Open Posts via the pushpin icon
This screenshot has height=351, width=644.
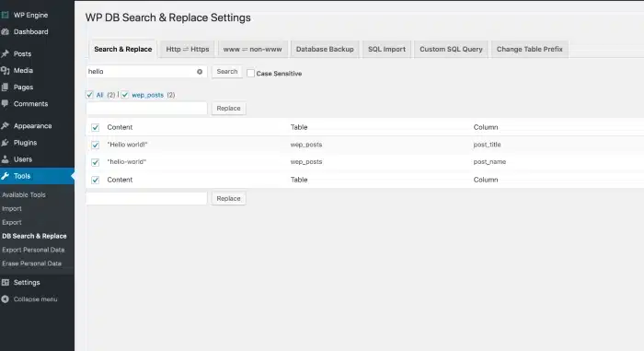(x=5, y=54)
